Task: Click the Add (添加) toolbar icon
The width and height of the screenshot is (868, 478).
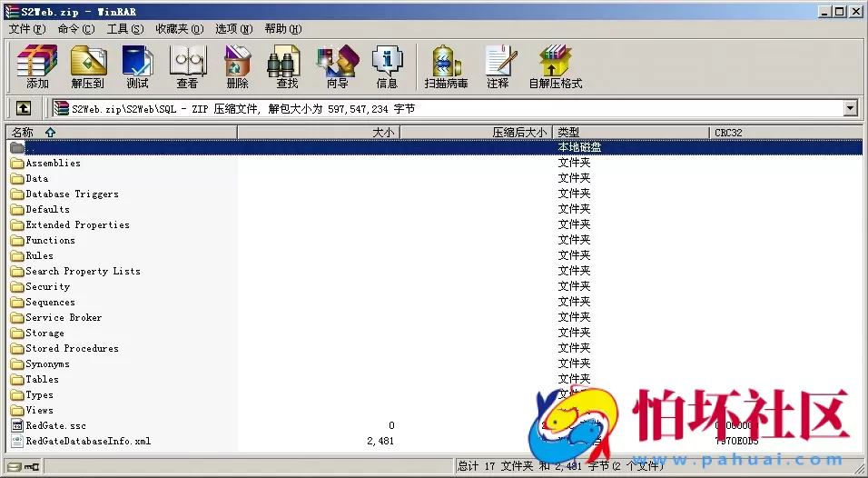Action: pos(37,66)
